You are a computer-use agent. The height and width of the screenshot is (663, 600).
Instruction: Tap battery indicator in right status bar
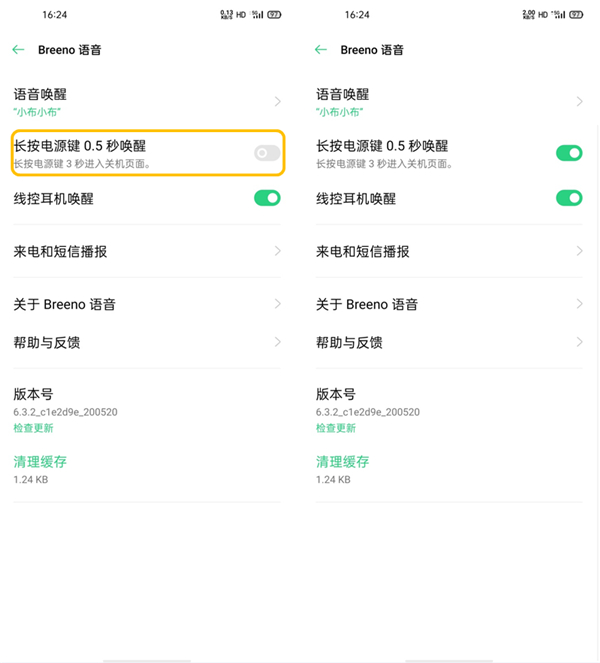575,15
